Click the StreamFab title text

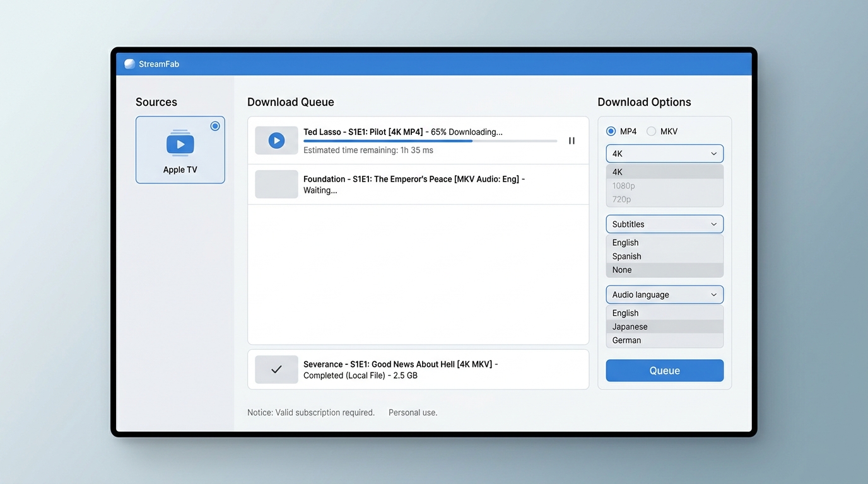(159, 64)
